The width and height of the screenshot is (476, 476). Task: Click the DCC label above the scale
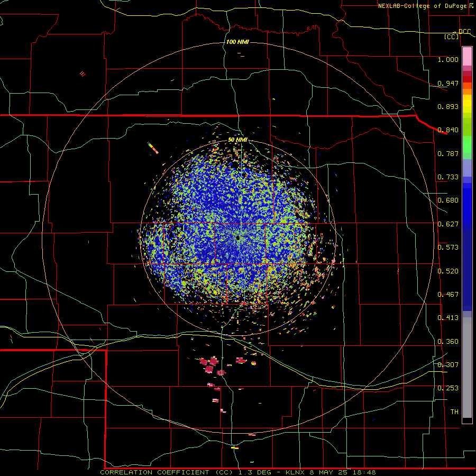[464, 31]
